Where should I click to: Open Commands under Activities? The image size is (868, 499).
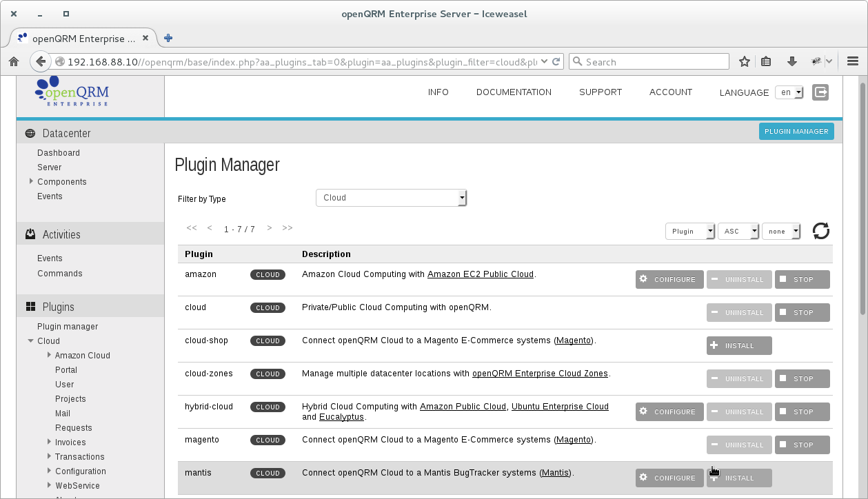(x=60, y=274)
